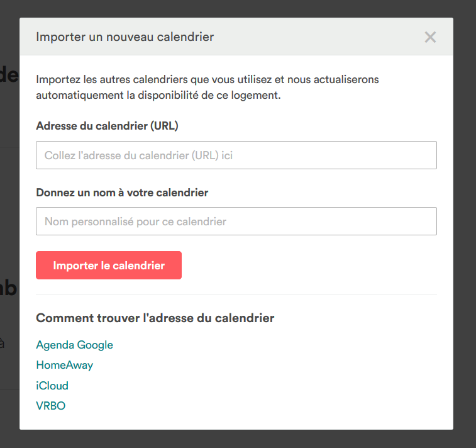Click the custom calendar name field
The width and height of the screenshot is (476, 448).
[x=236, y=221]
